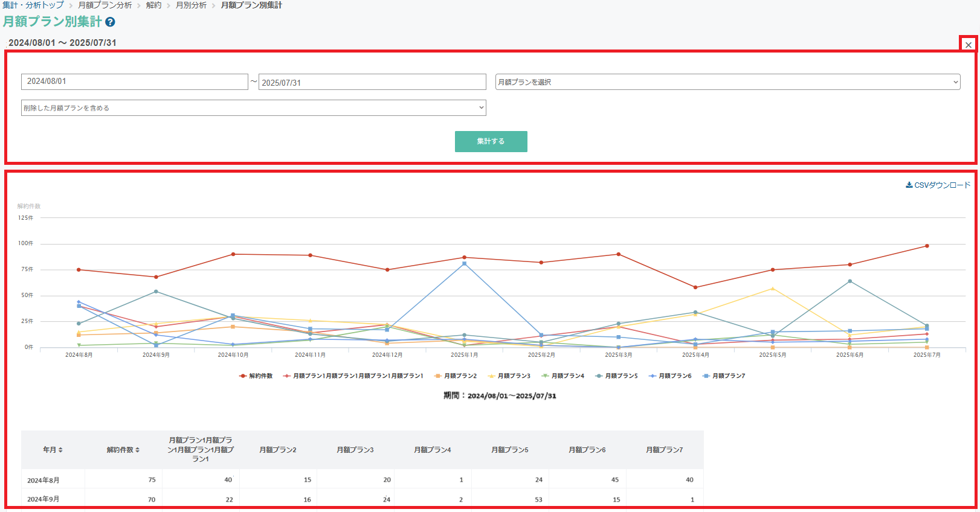Toggle the 月額プラン1月額プラン1… series in the legend
Viewport: 980px width, 512px height.
353,376
